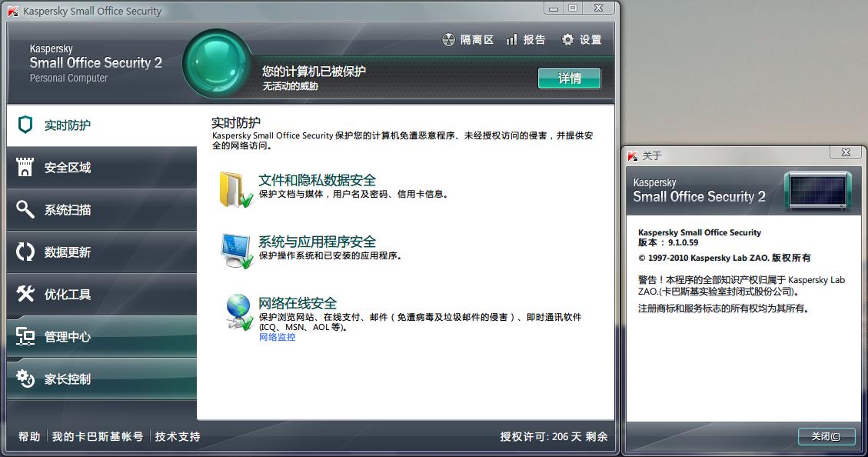Minimize the Kaspersky main window
Image resolution: width=868 pixels, height=457 pixels.
[x=553, y=8]
